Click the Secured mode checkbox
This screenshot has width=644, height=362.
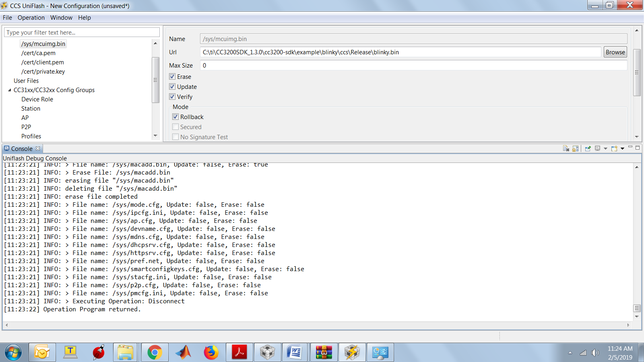click(175, 127)
